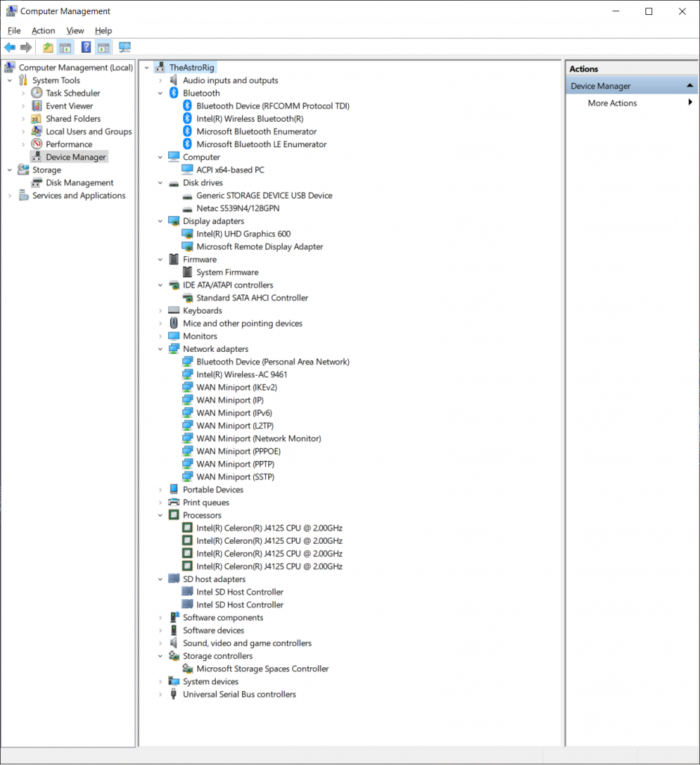The image size is (700, 765).
Task: Click the show/hide action pane toolbar button
Action: point(103,47)
